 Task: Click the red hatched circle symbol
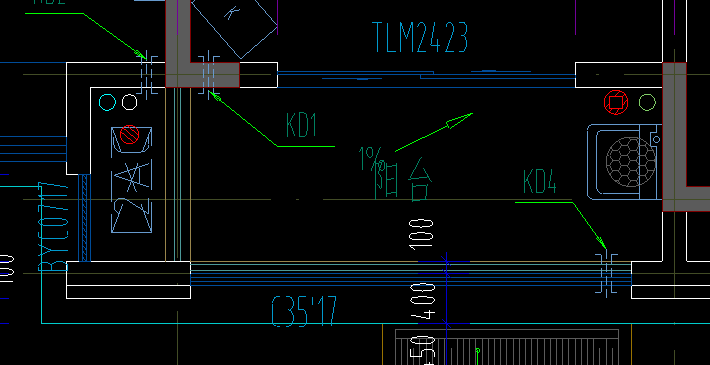pyautogui.click(x=130, y=134)
